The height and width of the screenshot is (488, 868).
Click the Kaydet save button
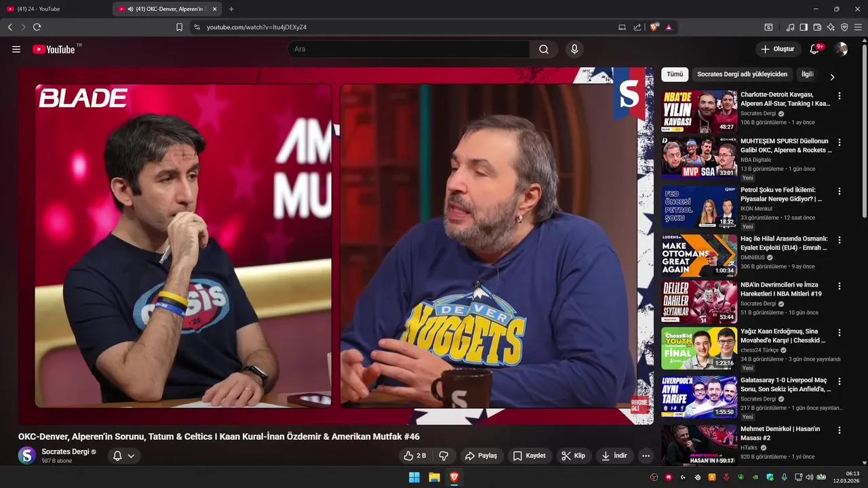pyautogui.click(x=529, y=455)
